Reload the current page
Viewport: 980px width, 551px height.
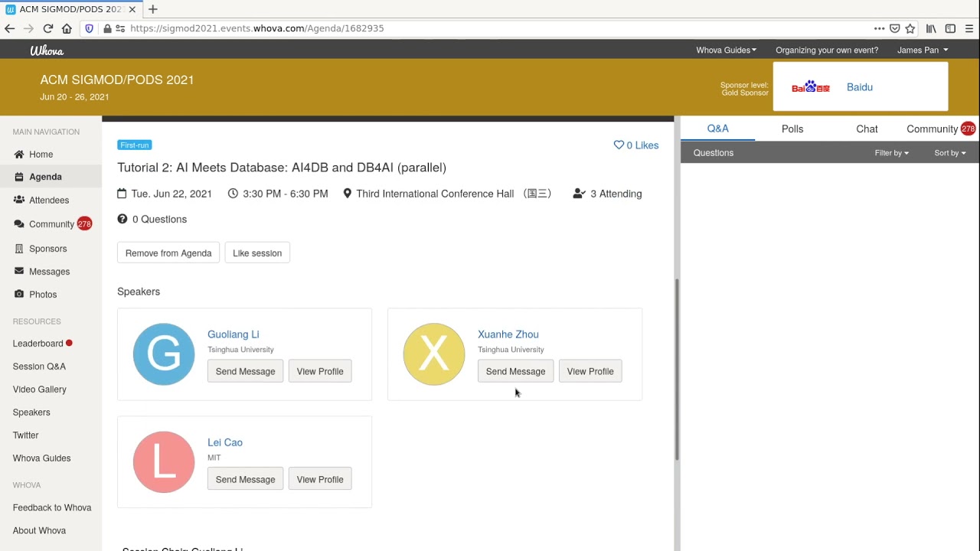coord(47,28)
